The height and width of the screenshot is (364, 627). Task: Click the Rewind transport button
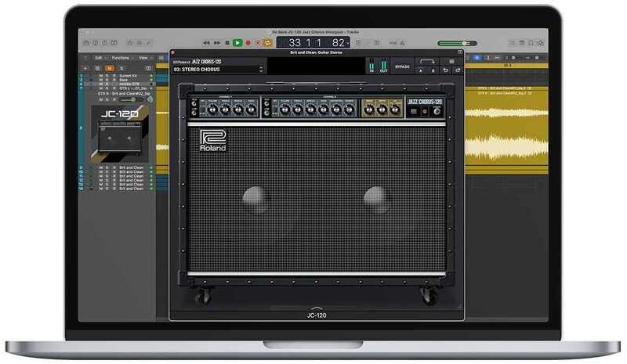[206, 42]
